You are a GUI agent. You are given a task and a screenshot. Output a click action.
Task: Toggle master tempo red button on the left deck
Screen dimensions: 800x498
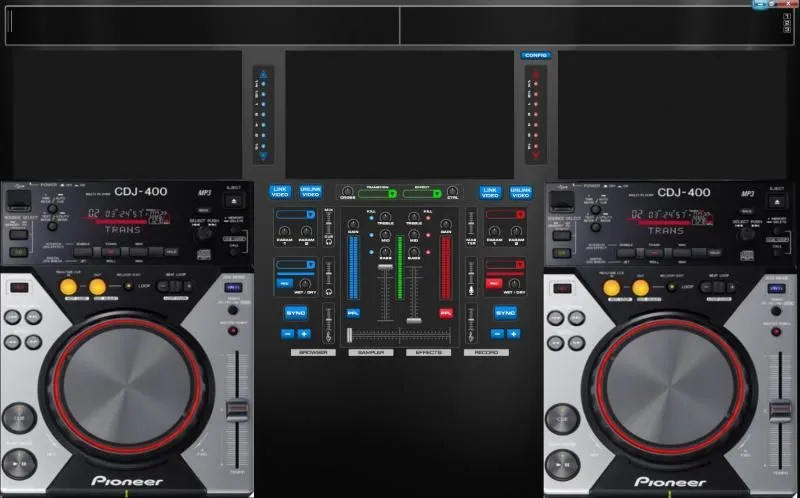click(x=233, y=331)
